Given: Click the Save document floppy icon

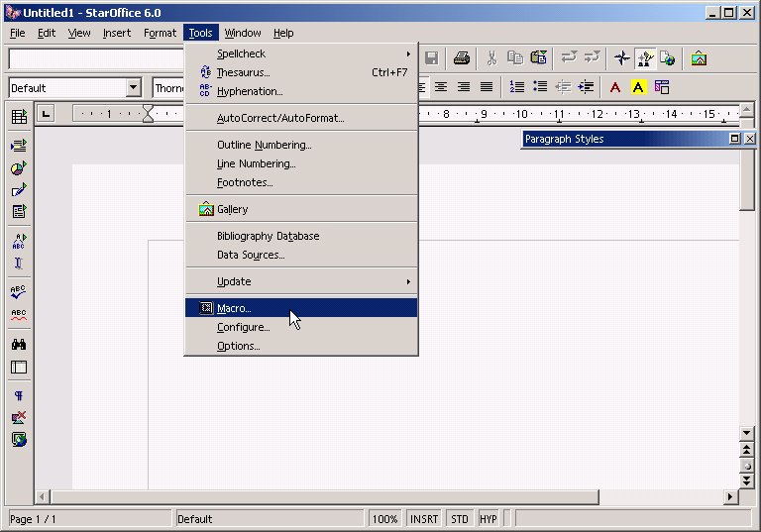Looking at the screenshot, I should click(x=431, y=58).
